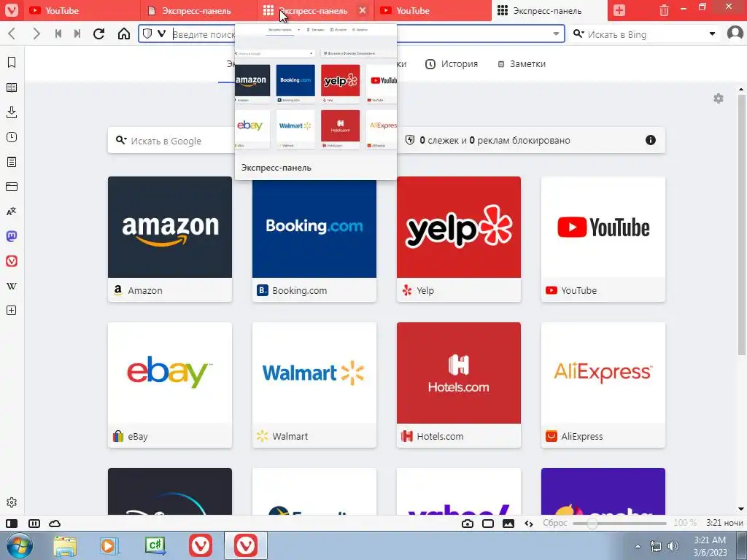Capture page with camera icon

point(468,524)
